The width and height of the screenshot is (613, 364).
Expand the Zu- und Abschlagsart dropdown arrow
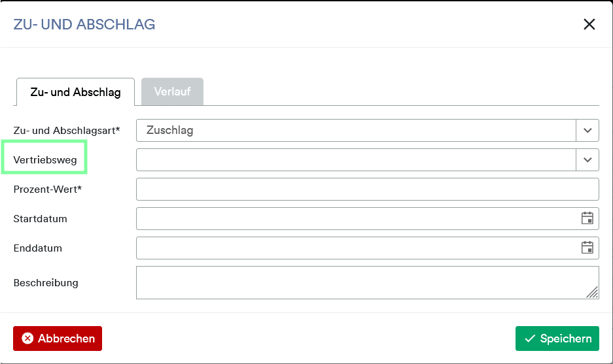587,131
